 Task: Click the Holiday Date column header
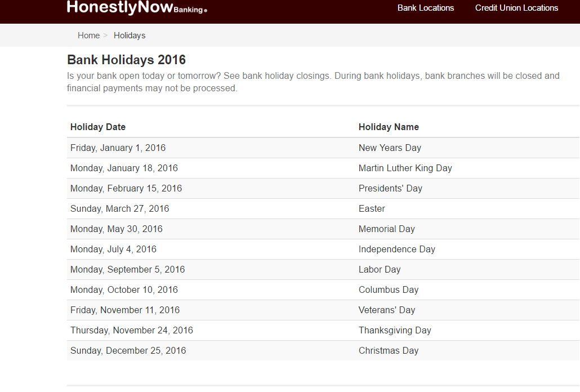click(98, 127)
